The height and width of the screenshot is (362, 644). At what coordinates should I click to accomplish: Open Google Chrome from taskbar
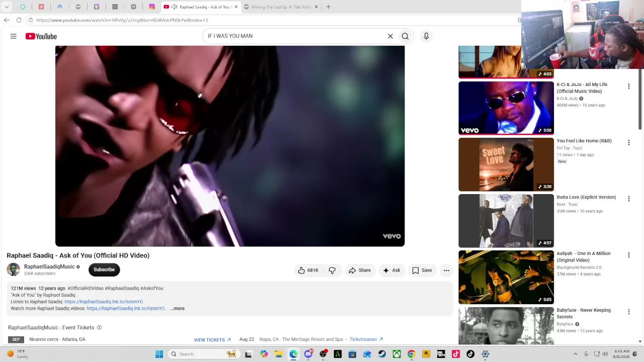click(x=411, y=354)
